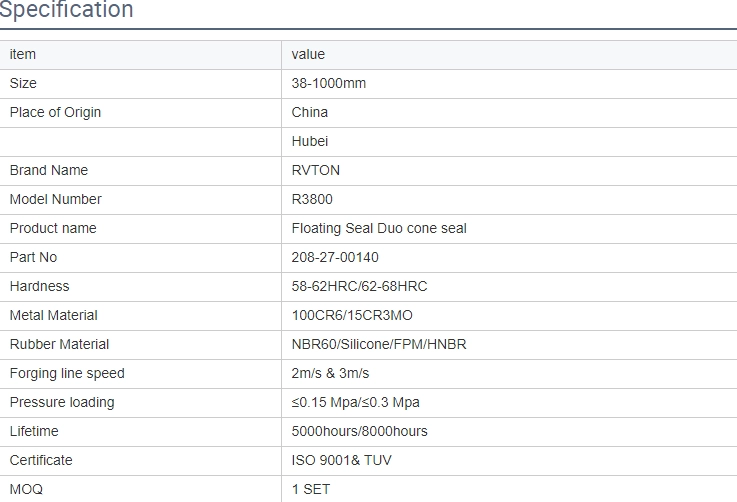Click part number 208-27-00140
This screenshot has height=502, width=737.
coord(335,257)
